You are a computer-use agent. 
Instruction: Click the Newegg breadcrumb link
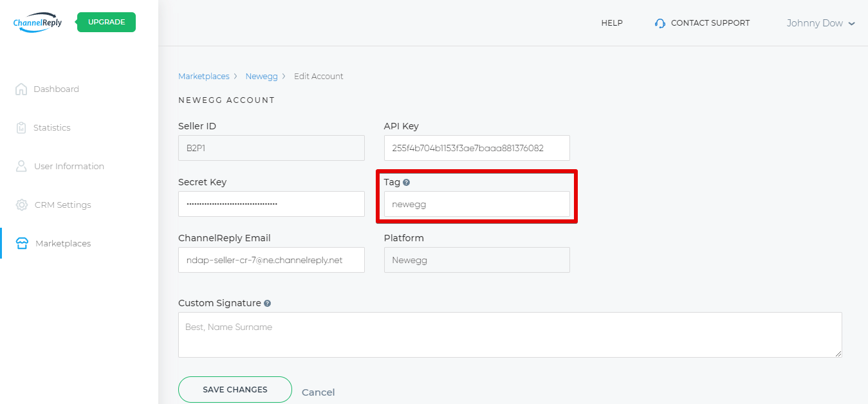(x=261, y=76)
